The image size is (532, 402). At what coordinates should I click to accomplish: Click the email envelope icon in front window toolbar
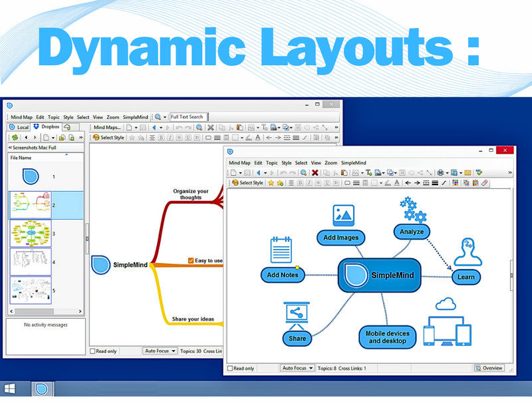click(467, 172)
